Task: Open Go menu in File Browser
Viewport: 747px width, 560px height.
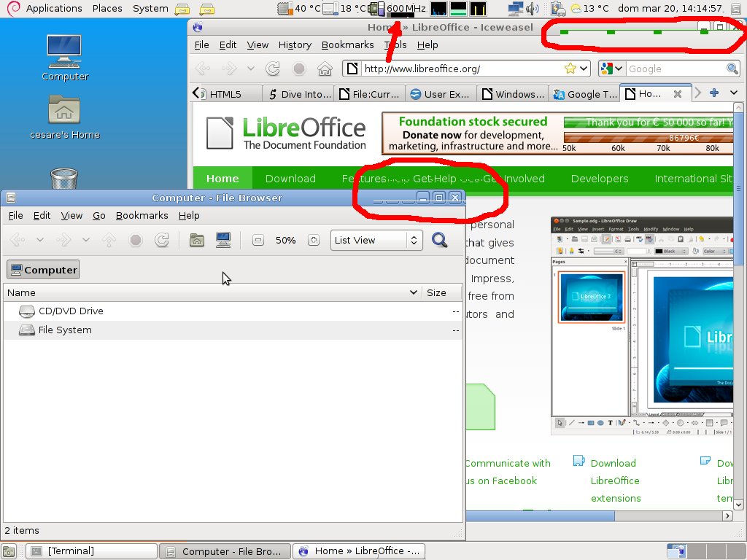Action: coord(99,215)
